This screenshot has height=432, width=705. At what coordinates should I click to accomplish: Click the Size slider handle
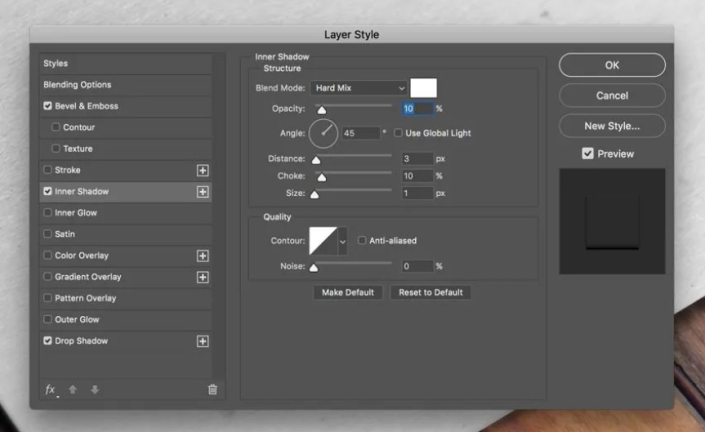315,195
